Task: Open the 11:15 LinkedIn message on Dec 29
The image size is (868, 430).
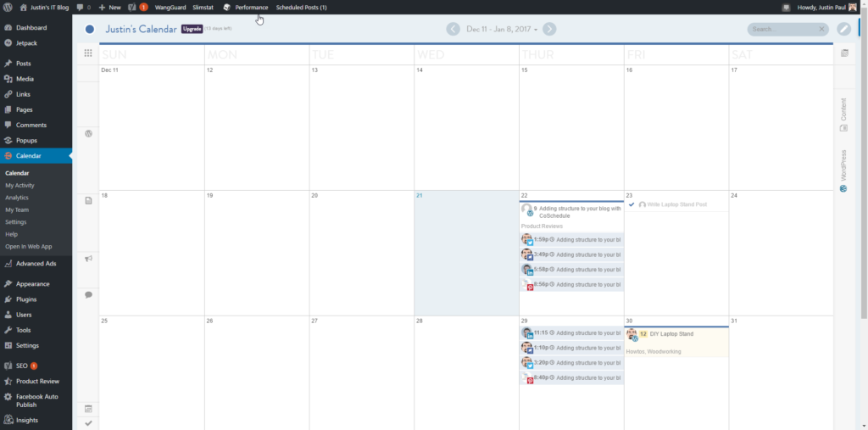Action: pyautogui.click(x=571, y=333)
